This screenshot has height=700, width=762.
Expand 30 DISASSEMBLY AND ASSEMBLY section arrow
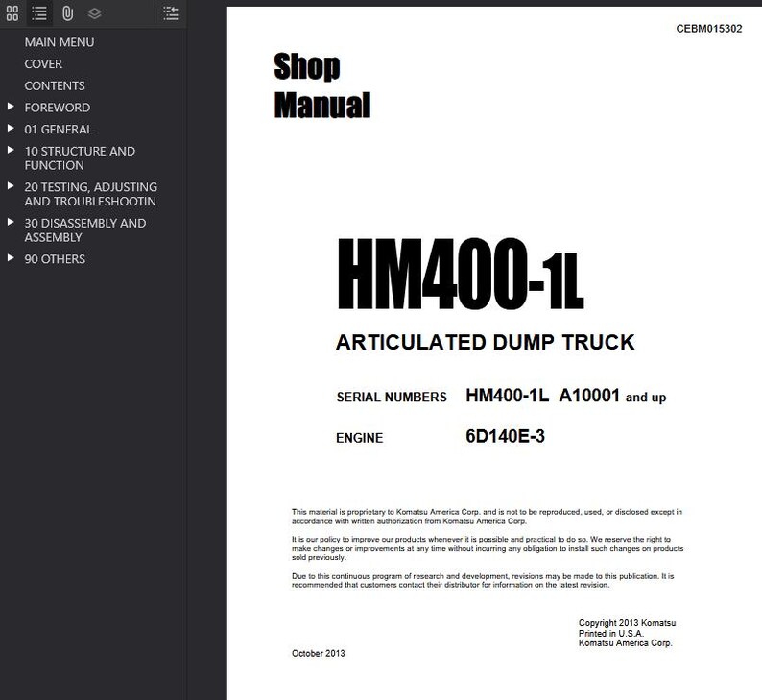pyautogui.click(x=11, y=222)
